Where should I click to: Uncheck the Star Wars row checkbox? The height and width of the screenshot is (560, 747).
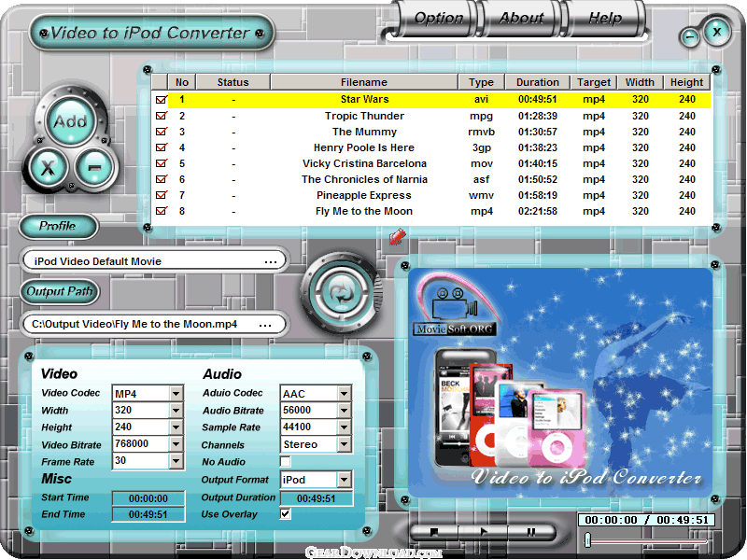162,100
